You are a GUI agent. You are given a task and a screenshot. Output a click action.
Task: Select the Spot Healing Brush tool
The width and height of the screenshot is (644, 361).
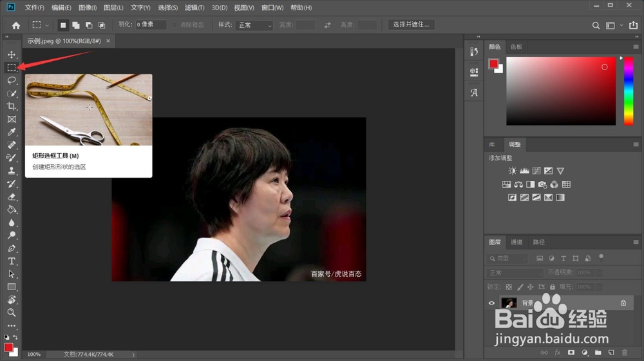tap(12, 145)
